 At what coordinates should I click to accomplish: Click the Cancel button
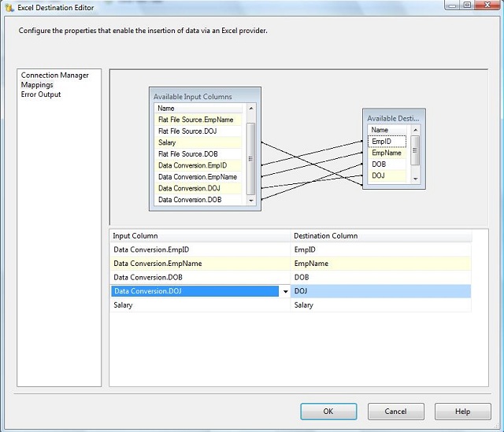(395, 411)
